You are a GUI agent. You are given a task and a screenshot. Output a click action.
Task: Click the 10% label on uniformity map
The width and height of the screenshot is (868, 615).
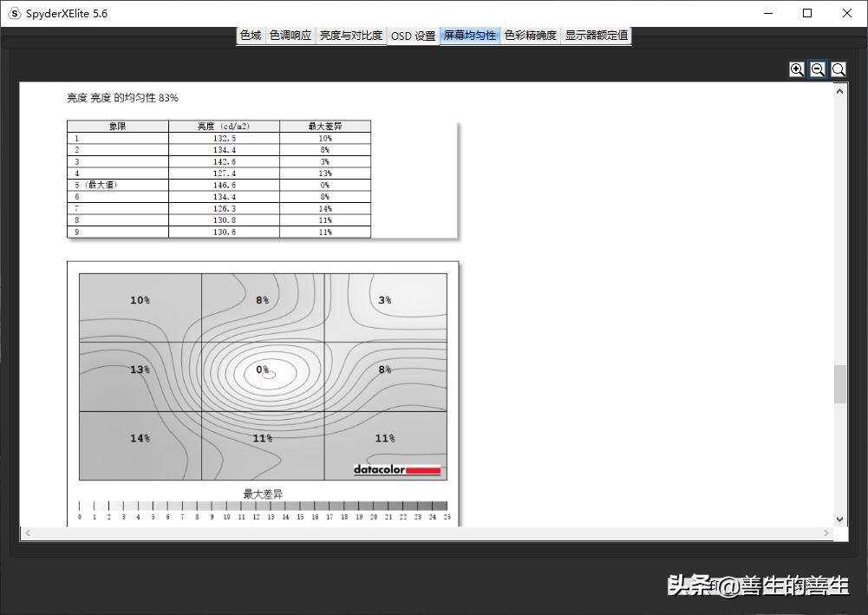click(x=140, y=300)
